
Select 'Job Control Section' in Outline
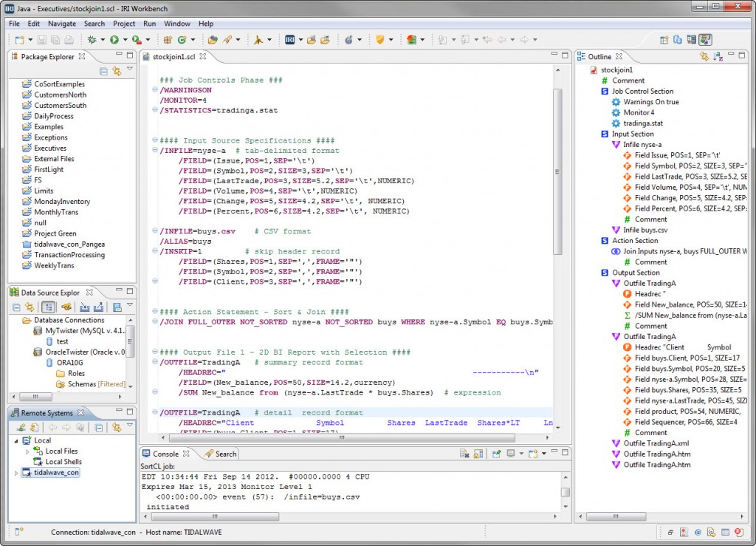pos(643,91)
